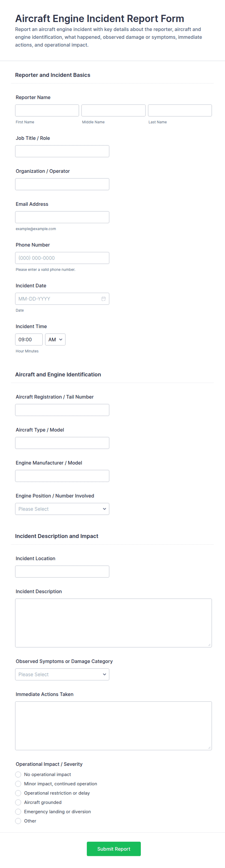225x868 pixels.
Task: Select the Email Address input field
Action: 62,217
